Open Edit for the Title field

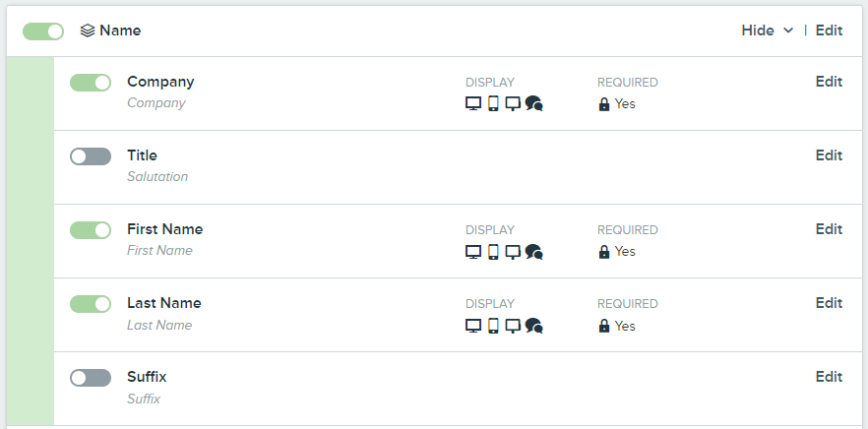coord(830,155)
